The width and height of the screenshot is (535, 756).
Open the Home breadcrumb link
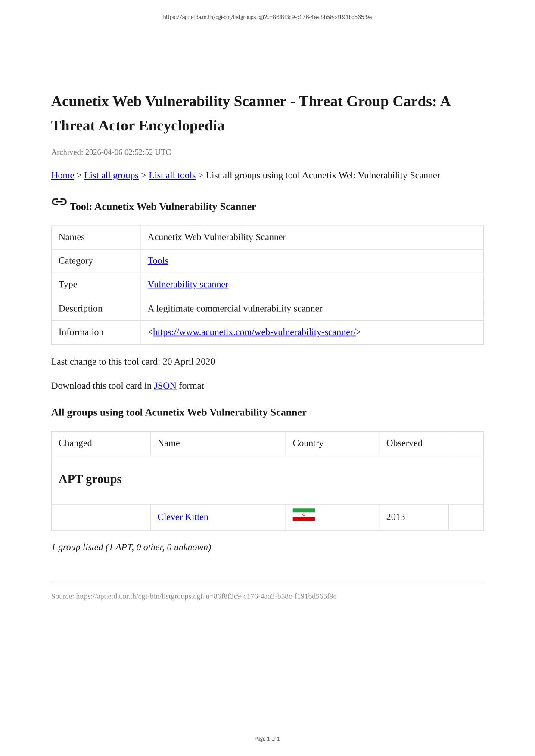coord(62,175)
